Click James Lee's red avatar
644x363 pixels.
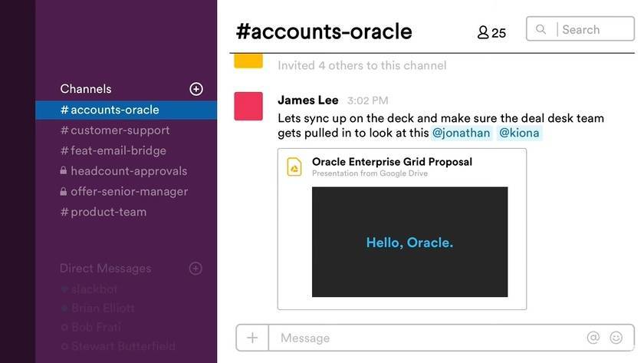click(248, 106)
